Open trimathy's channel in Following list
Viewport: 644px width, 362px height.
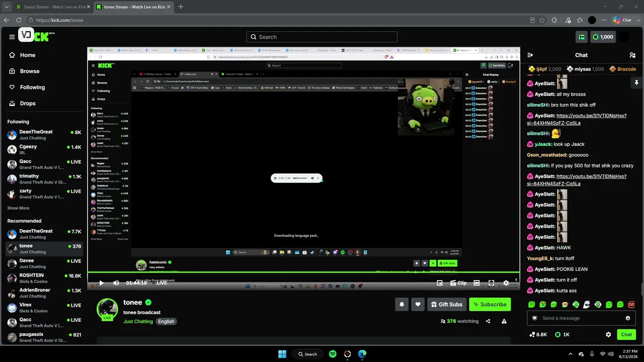(44, 179)
